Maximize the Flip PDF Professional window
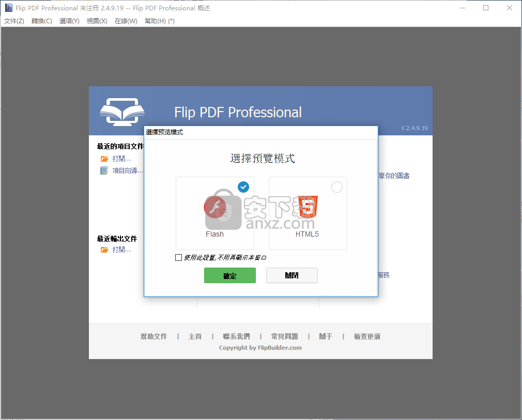Image resolution: width=522 pixels, height=420 pixels. pos(486,8)
